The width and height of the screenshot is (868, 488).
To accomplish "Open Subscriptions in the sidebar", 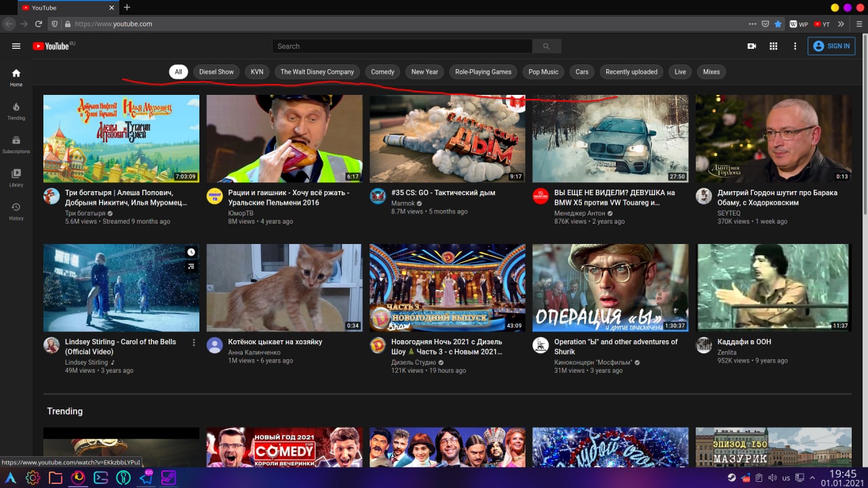I will pyautogui.click(x=16, y=144).
